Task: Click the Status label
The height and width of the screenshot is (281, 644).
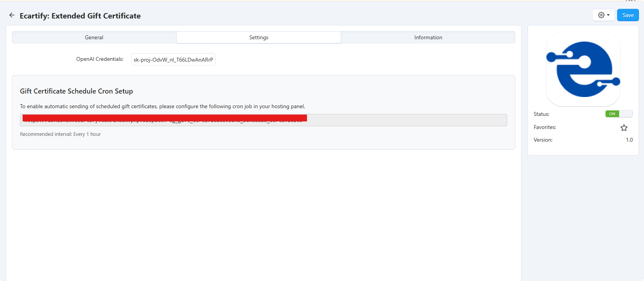Action: [541, 114]
